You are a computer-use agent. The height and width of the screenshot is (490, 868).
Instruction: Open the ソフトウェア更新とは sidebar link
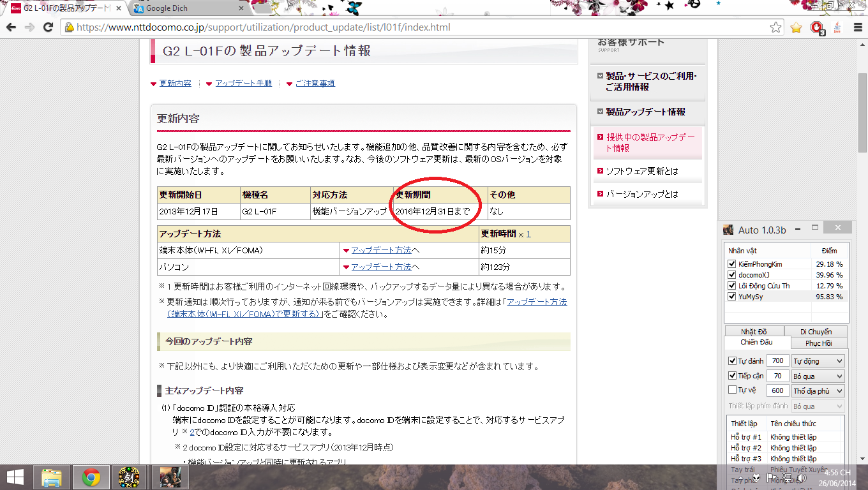642,171
